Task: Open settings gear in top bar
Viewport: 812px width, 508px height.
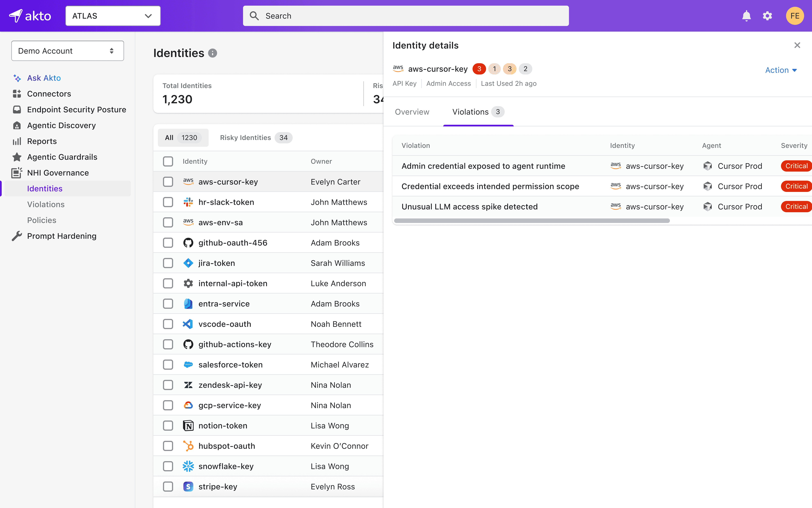Action: tap(767, 16)
